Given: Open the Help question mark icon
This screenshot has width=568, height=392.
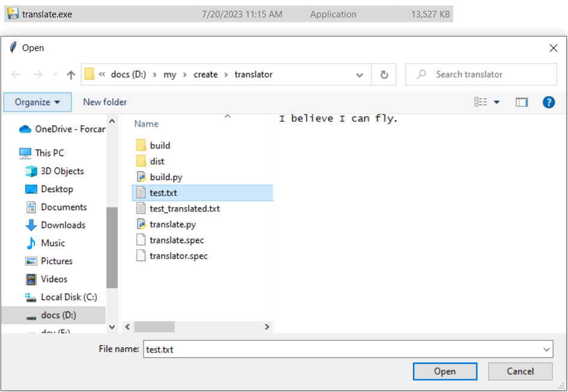Looking at the screenshot, I should [x=548, y=102].
